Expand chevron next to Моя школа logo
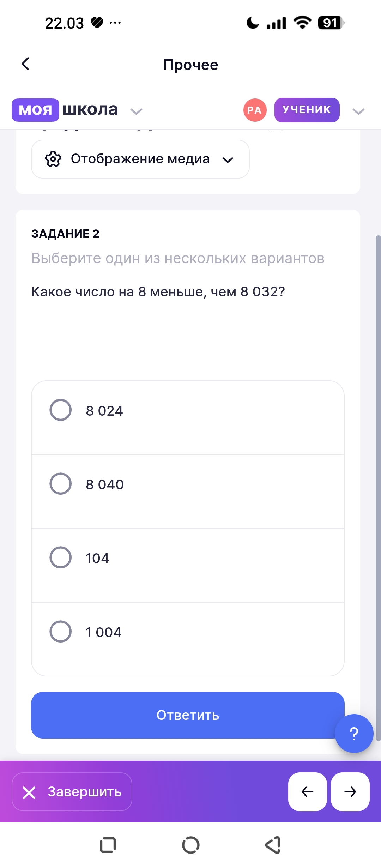 (x=136, y=111)
